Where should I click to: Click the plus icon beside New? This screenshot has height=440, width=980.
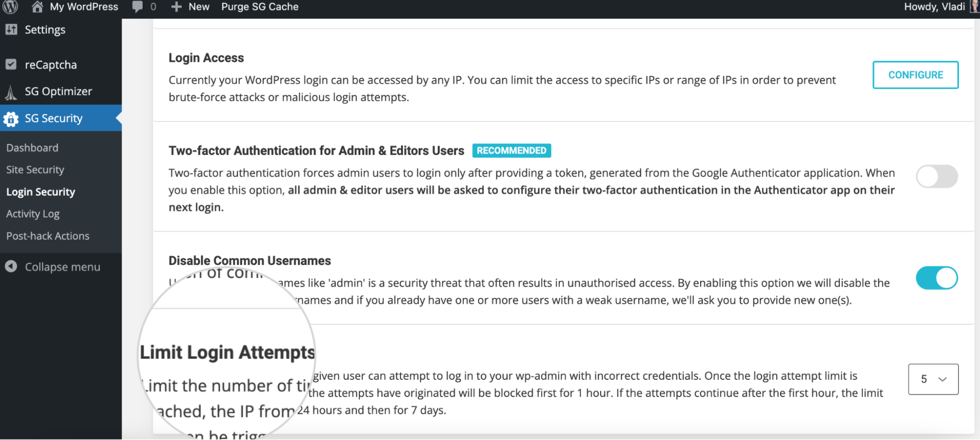176,7
